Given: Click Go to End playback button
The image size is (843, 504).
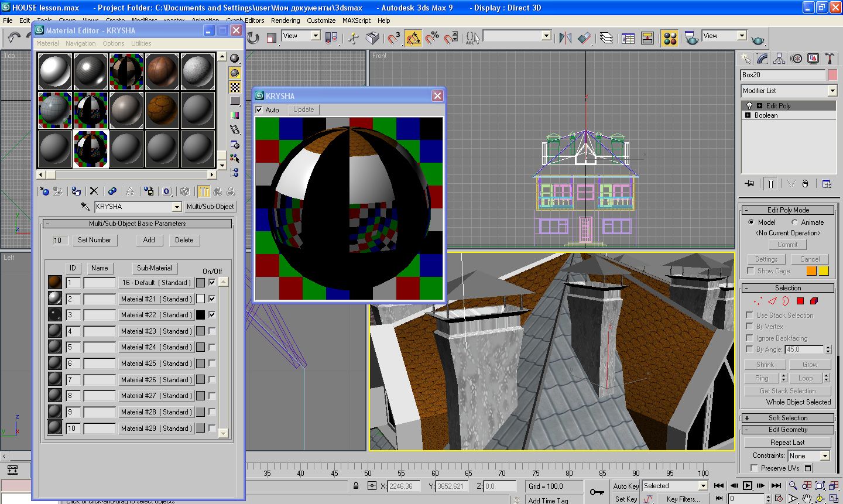Looking at the screenshot, I should [776, 485].
